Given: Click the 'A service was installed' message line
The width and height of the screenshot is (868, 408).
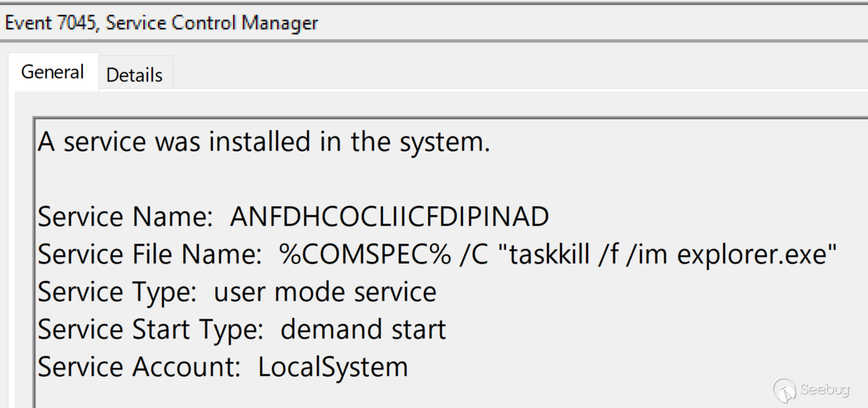Looking at the screenshot, I should (264, 142).
